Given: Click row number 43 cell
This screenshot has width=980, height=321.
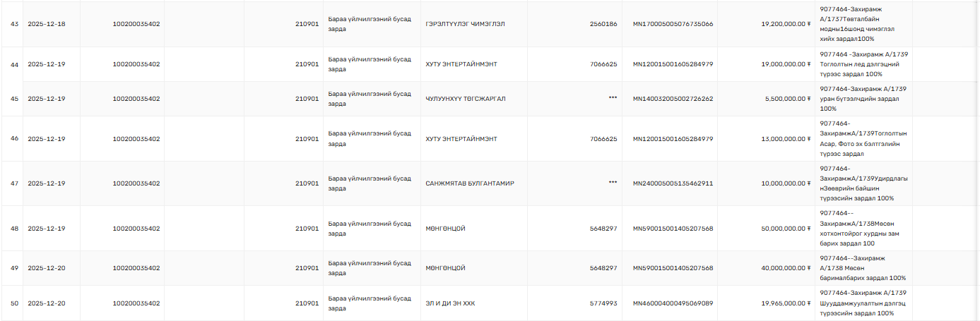Looking at the screenshot, I should click(x=14, y=24).
